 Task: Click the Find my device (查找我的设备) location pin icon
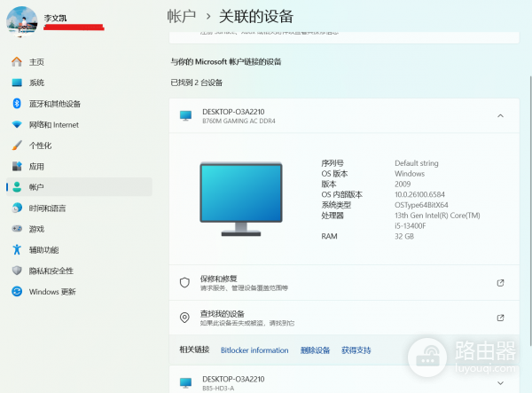click(184, 318)
